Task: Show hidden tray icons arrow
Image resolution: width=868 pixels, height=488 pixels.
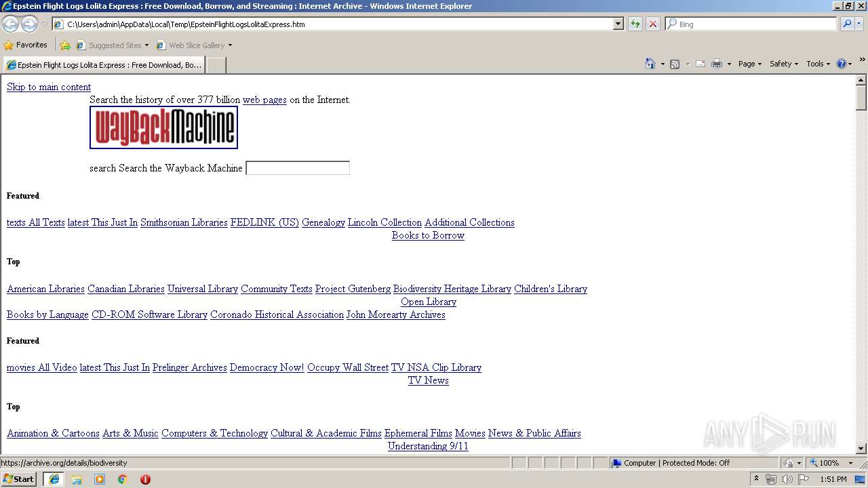Action: click(x=756, y=479)
